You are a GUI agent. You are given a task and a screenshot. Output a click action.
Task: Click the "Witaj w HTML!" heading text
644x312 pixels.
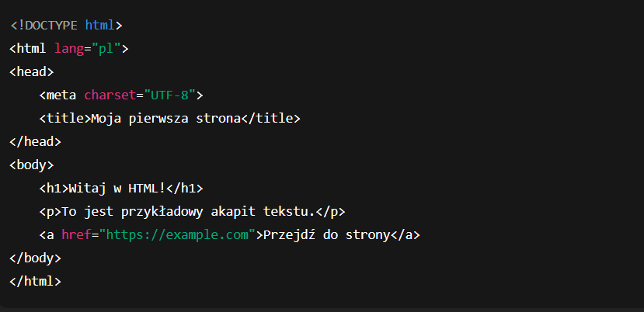pyautogui.click(x=115, y=189)
